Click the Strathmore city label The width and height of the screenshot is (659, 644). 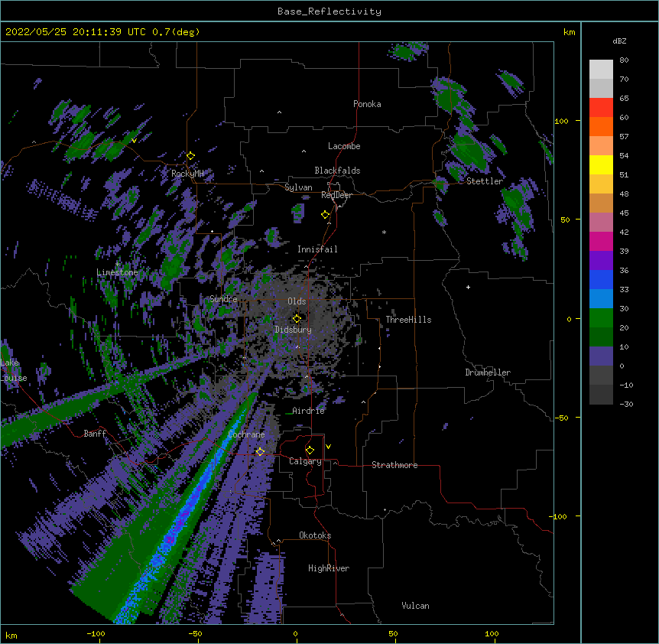pos(394,465)
